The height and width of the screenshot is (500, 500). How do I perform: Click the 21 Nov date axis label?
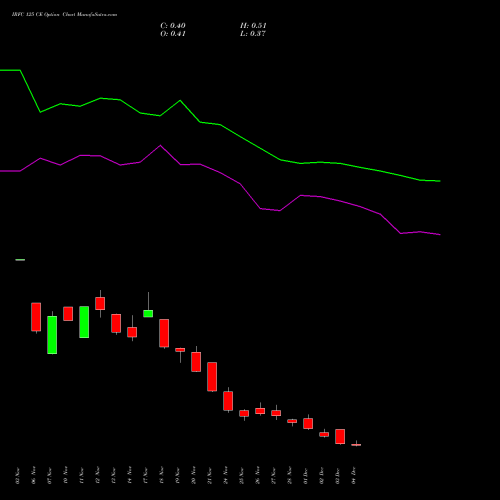pyautogui.click(x=210, y=475)
